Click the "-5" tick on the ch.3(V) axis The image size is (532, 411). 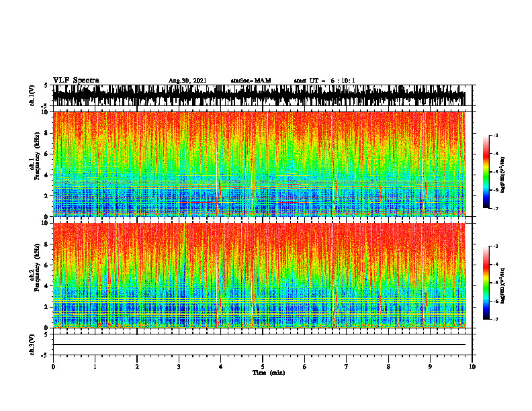pos(44,355)
